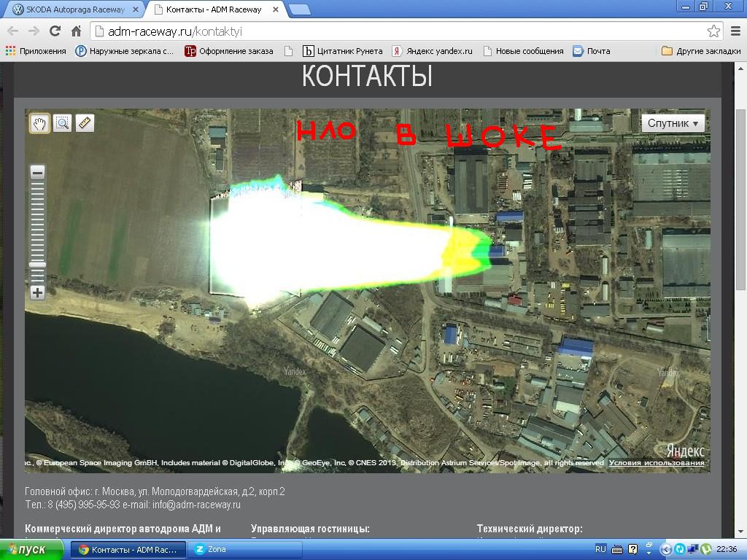Open the Цитатник Рунета bookmark

coord(343,51)
